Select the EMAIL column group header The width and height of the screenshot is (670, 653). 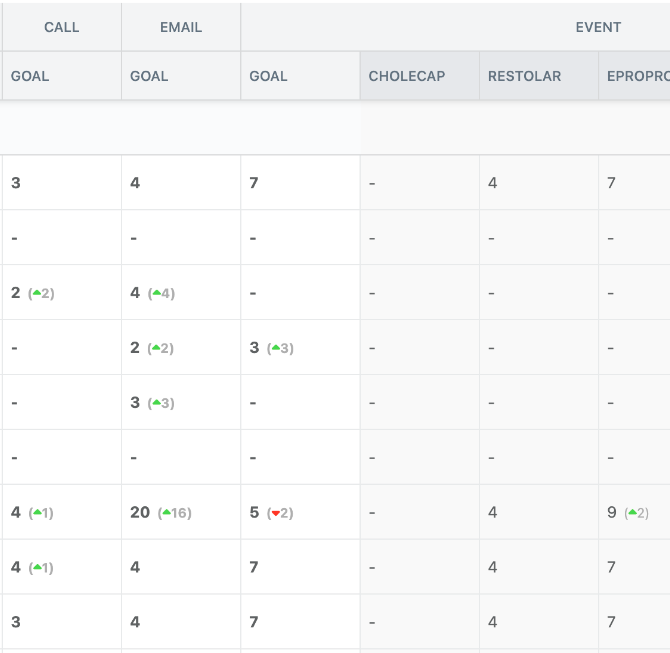point(181,27)
